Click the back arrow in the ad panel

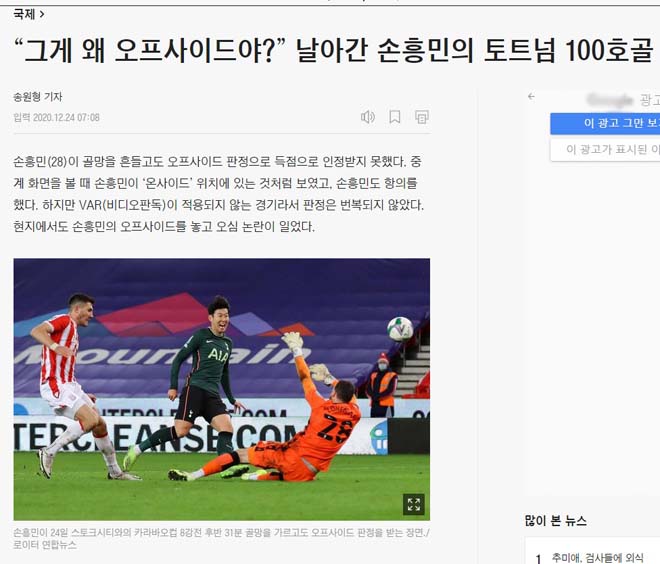[532, 97]
